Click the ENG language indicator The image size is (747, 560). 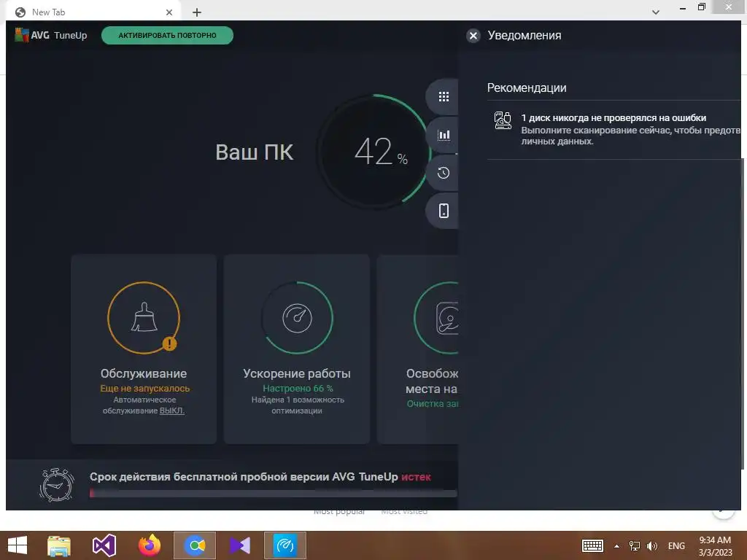676,545
